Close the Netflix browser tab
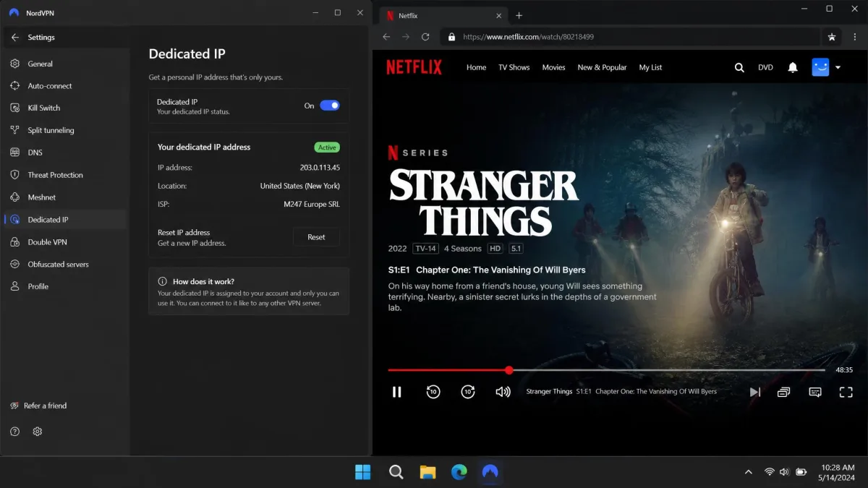Screen dimensions: 868x488 pos(498,15)
